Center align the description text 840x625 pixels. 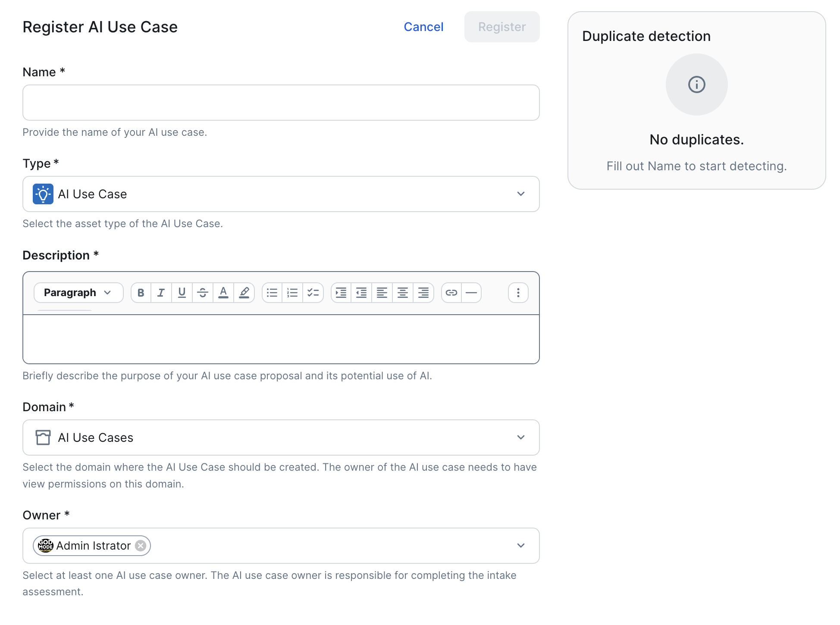point(403,293)
